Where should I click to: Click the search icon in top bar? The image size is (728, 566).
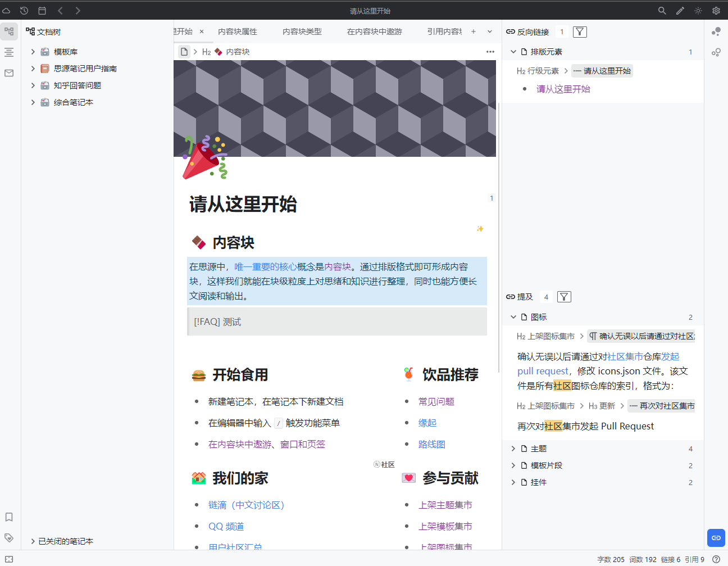[662, 11]
